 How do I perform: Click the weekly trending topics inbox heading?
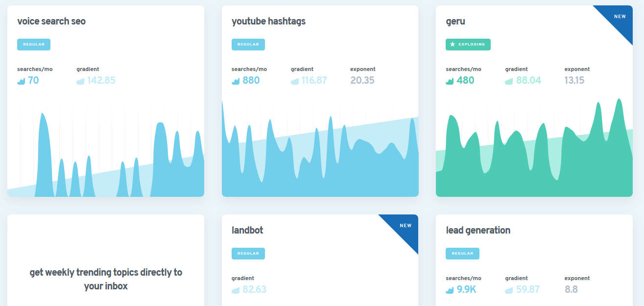pyautogui.click(x=106, y=279)
